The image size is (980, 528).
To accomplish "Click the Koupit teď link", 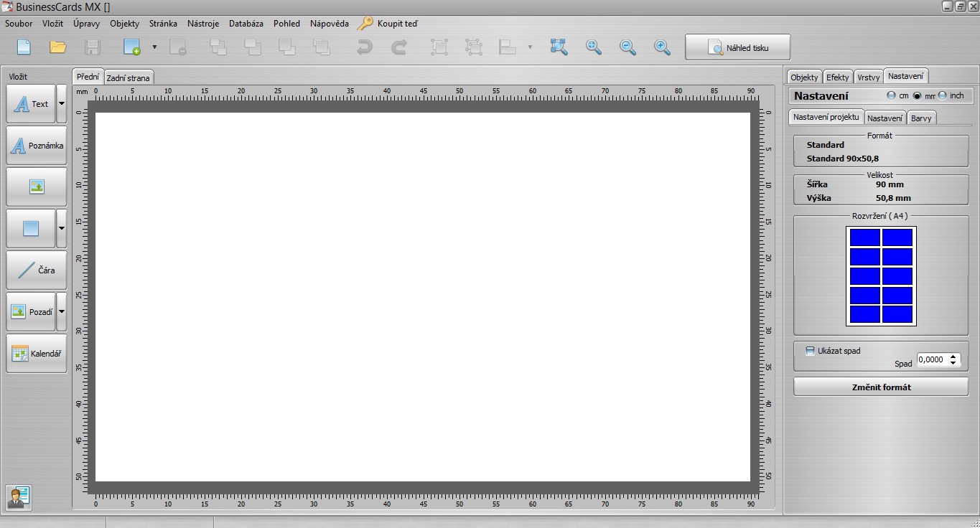I will 398,24.
